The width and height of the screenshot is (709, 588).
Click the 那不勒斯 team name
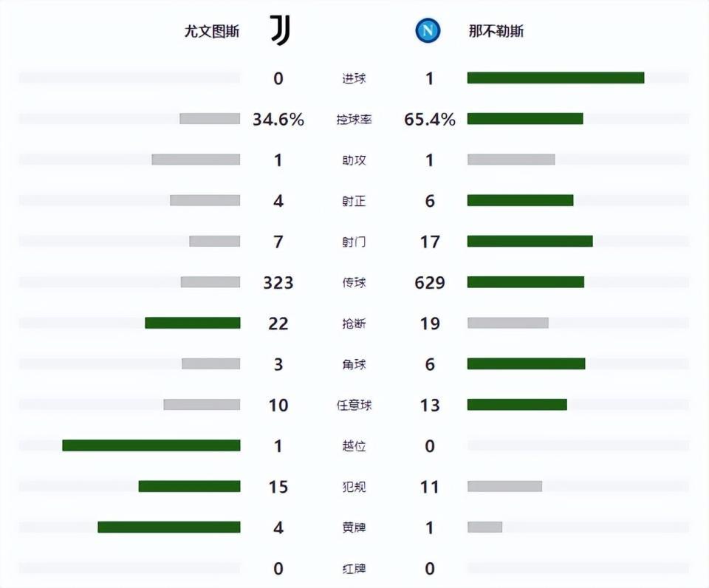(496, 32)
